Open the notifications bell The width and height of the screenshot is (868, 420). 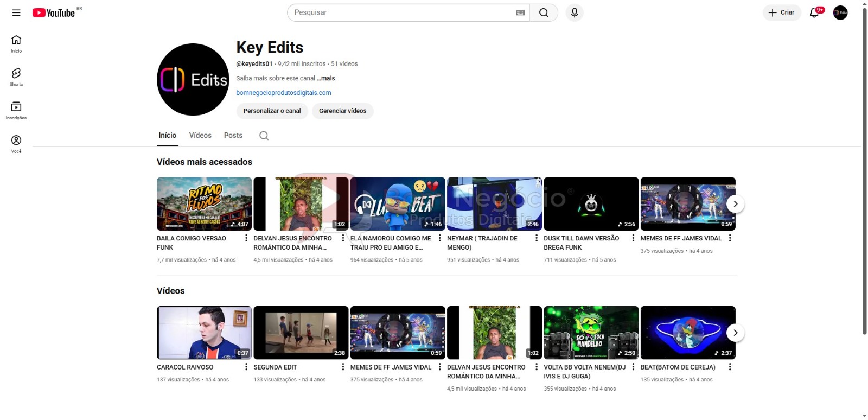[x=814, y=12]
